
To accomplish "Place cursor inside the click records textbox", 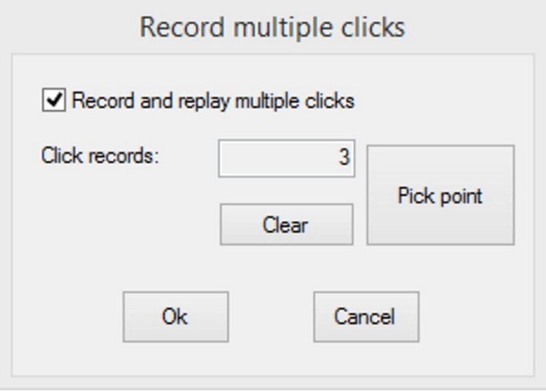I will pos(286,158).
